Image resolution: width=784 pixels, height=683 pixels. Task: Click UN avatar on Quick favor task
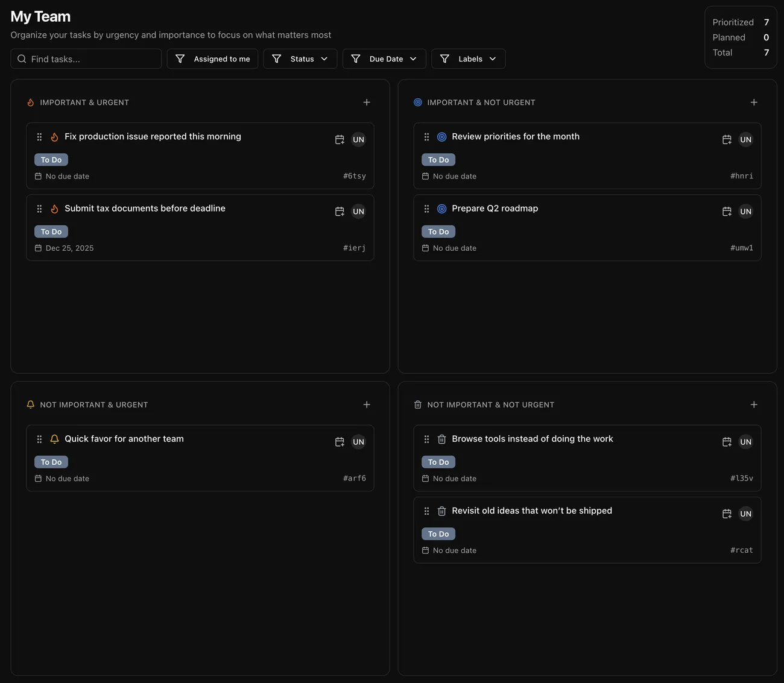[358, 442]
